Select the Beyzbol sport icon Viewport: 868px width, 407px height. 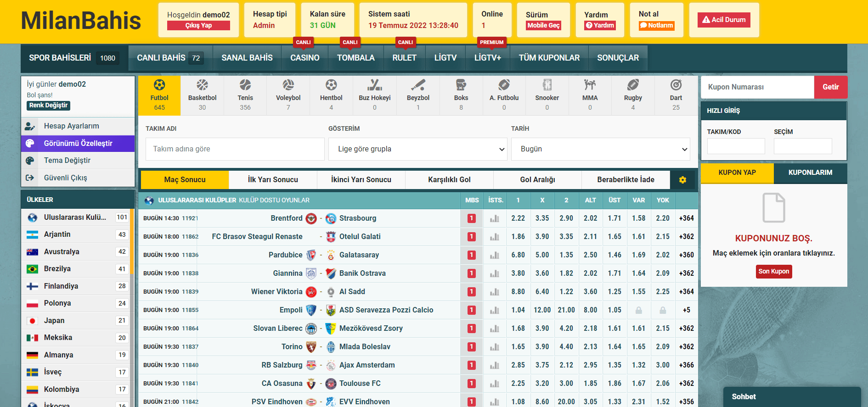pyautogui.click(x=418, y=85)
